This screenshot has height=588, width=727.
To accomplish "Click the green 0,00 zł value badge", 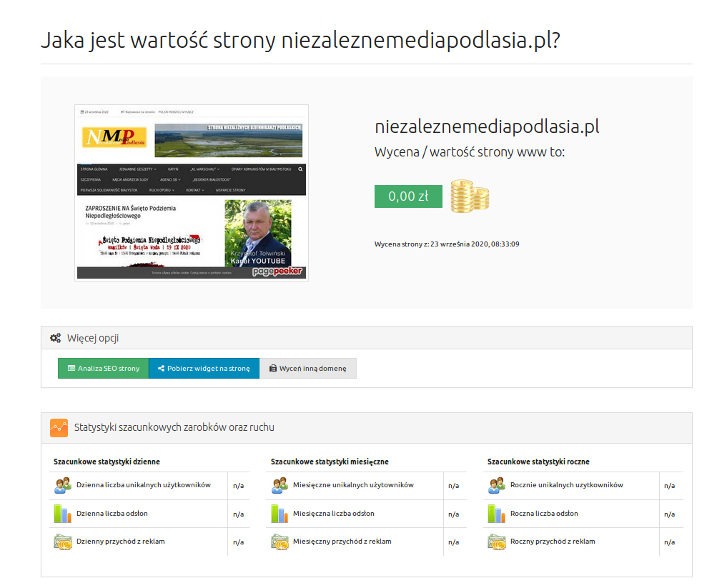I will [x=408, y=196].
